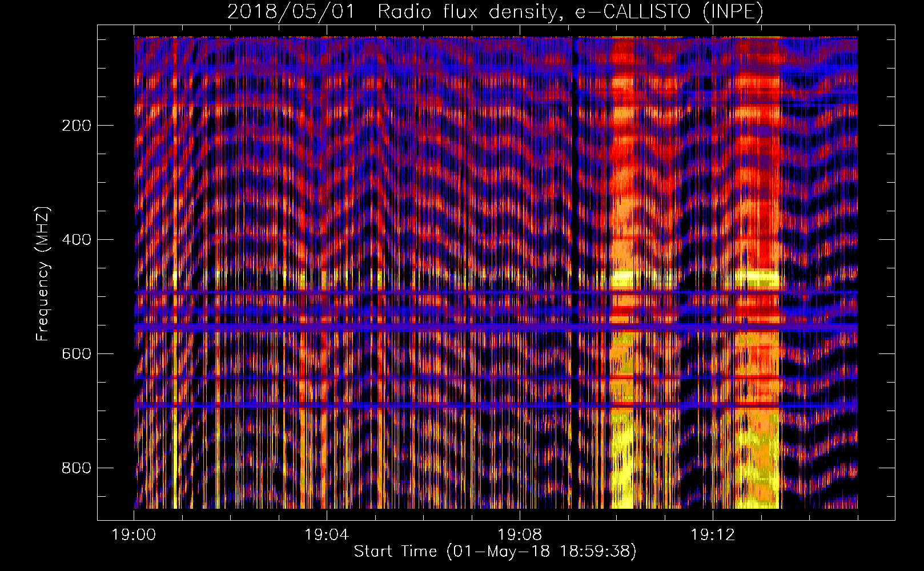Screen dimensions: 924x571
Task: Click the 19:08 time tick label
Action: [x=520, y=535]
